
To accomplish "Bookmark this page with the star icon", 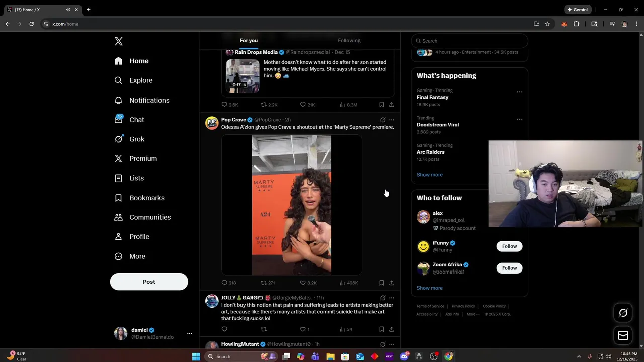I will (547, 24).
